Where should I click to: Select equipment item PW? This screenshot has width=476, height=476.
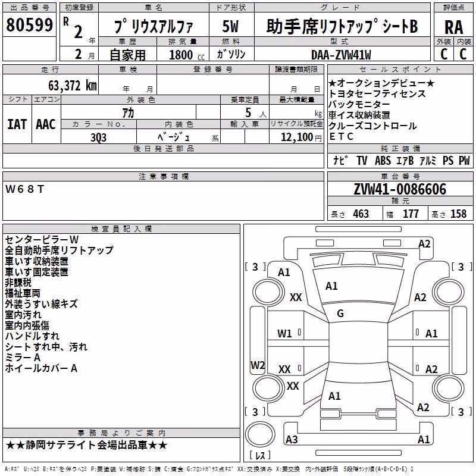click(464, 160)
